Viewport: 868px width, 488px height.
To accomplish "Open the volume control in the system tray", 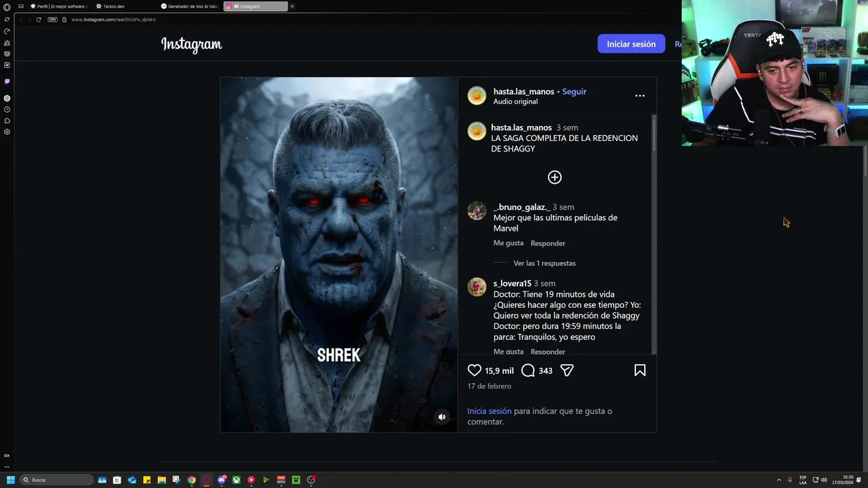I will (x=824, y=480).
